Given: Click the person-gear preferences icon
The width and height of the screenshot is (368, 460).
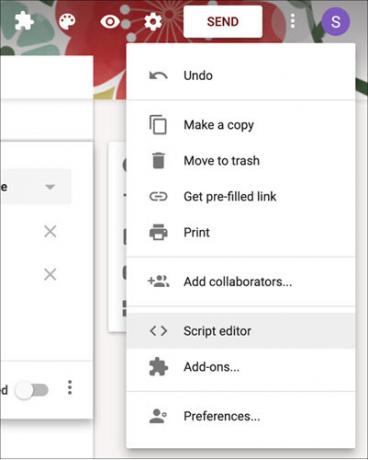Looking at the screenshot, I should click(x=158, y=416).
